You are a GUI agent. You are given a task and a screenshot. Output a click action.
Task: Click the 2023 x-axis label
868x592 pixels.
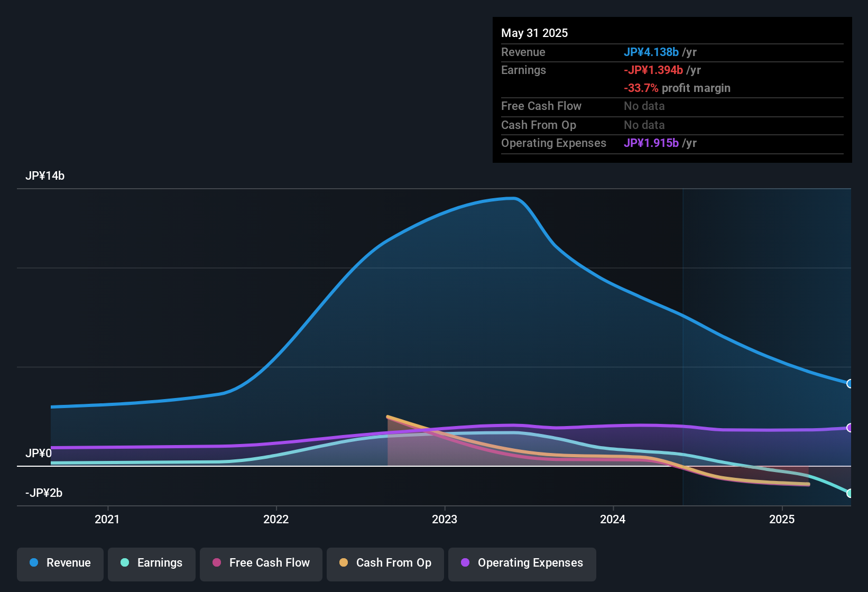click(x=445, y=519)
